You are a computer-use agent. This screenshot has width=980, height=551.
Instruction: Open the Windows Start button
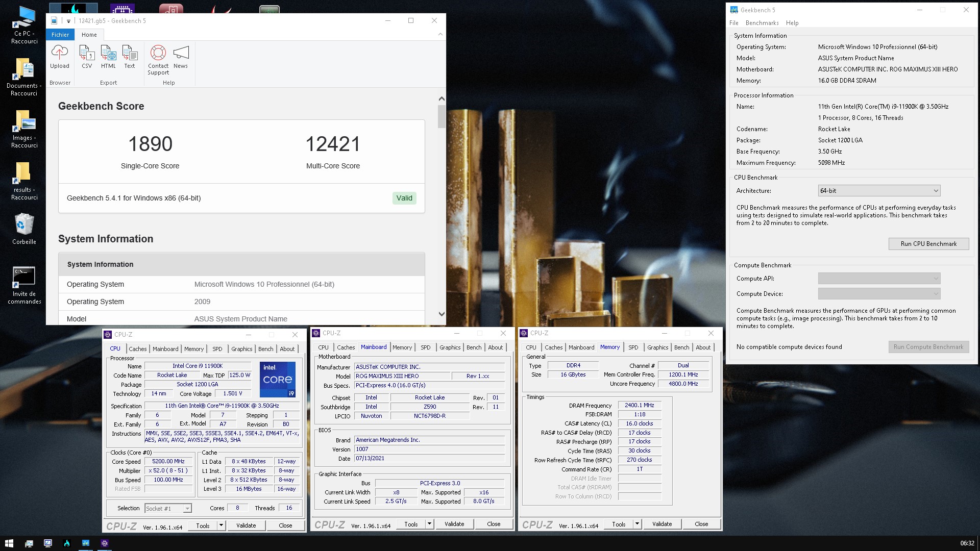(x=9, y=543)
